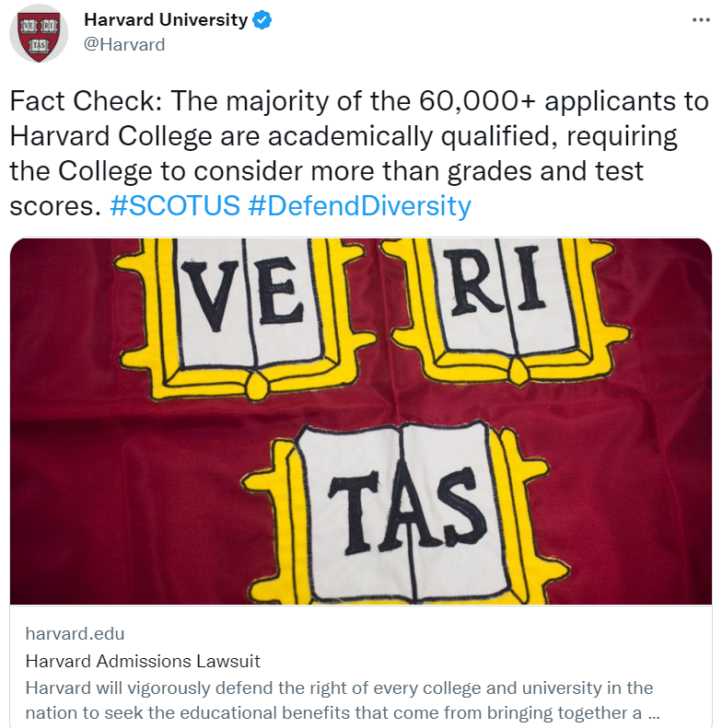Open the three-dot more options menu
The height and width of the screenshot is (728, 722).
click(701, 19)
